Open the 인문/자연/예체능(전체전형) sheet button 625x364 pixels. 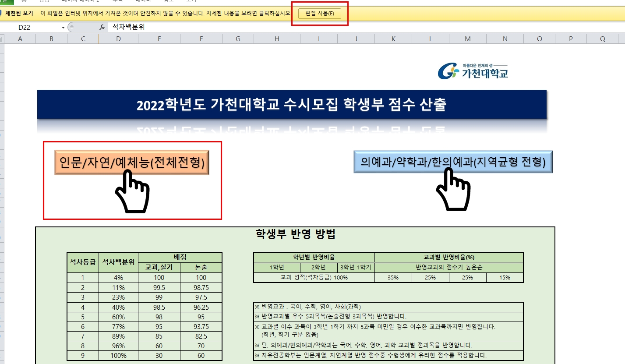coord(132,163)
